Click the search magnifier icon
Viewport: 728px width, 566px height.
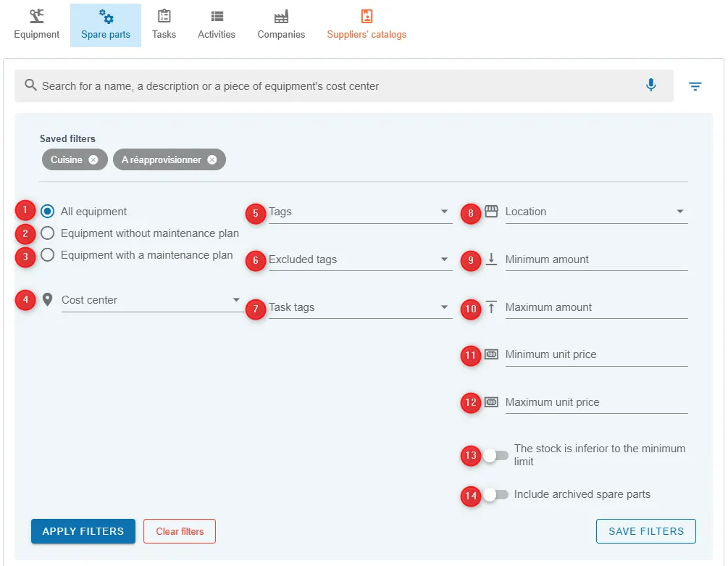pyautogui.click(x=30, y=86)
